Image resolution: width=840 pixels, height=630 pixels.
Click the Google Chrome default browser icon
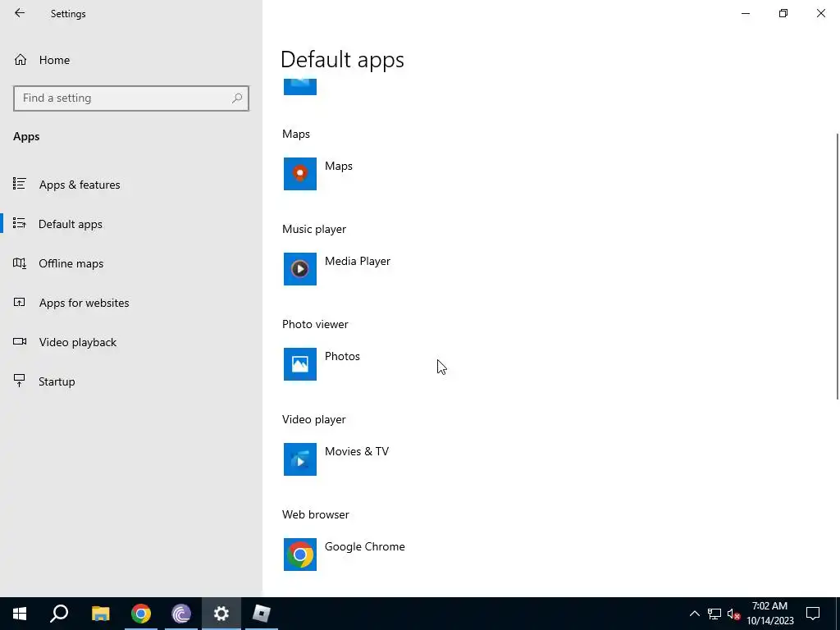click(300, 555)
